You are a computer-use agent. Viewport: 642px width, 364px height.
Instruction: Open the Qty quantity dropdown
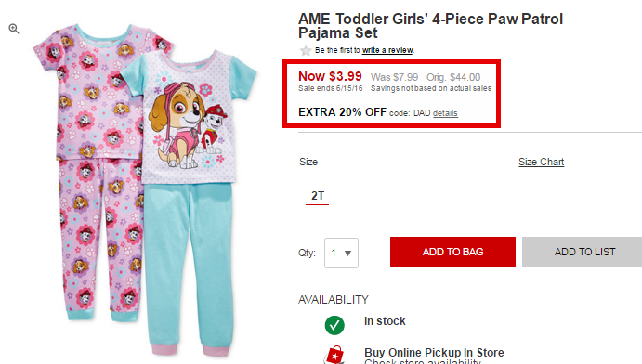(341, 253)
